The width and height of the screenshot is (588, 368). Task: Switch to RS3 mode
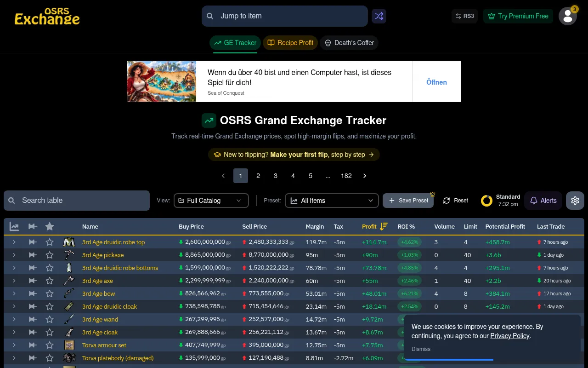click(x=464, y=16)
